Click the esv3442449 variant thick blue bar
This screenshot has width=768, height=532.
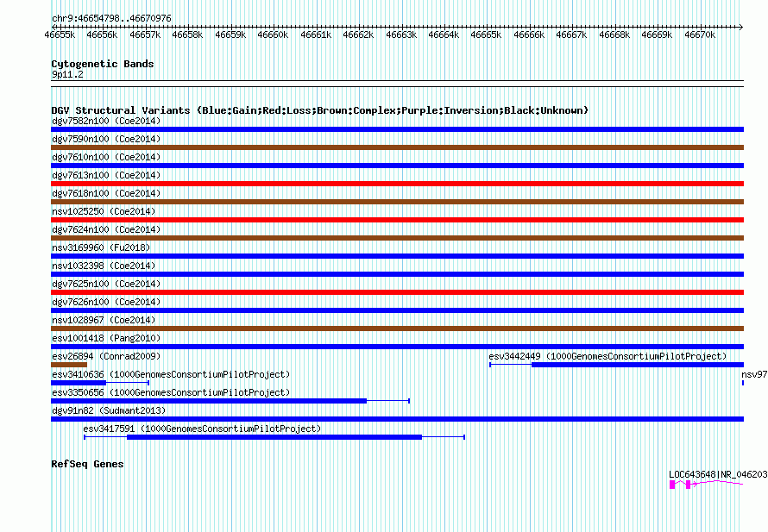pos(638,365)
